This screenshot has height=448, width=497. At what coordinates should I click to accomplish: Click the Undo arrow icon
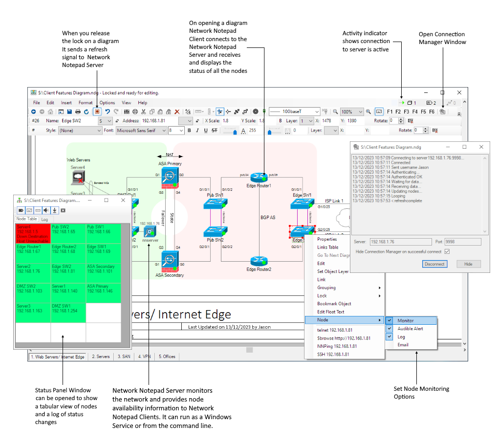[x=108, y=112]
